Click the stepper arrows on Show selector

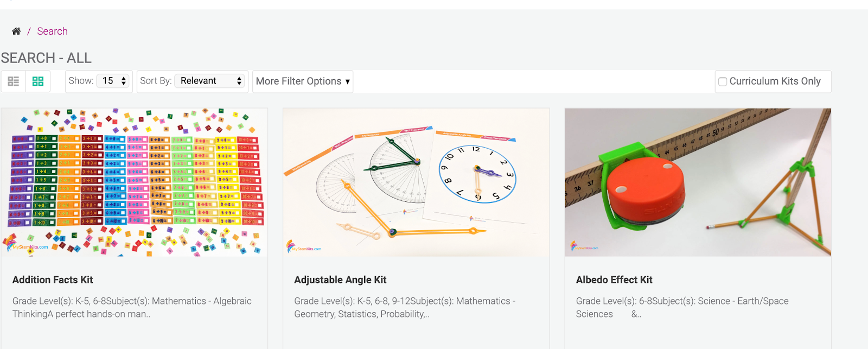coord(124,81)
